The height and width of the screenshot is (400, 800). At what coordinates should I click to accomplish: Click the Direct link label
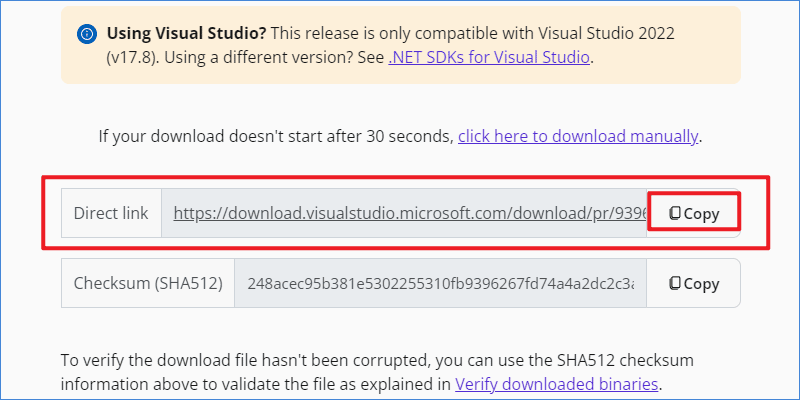pyautogui.click(x=111, y=213)
